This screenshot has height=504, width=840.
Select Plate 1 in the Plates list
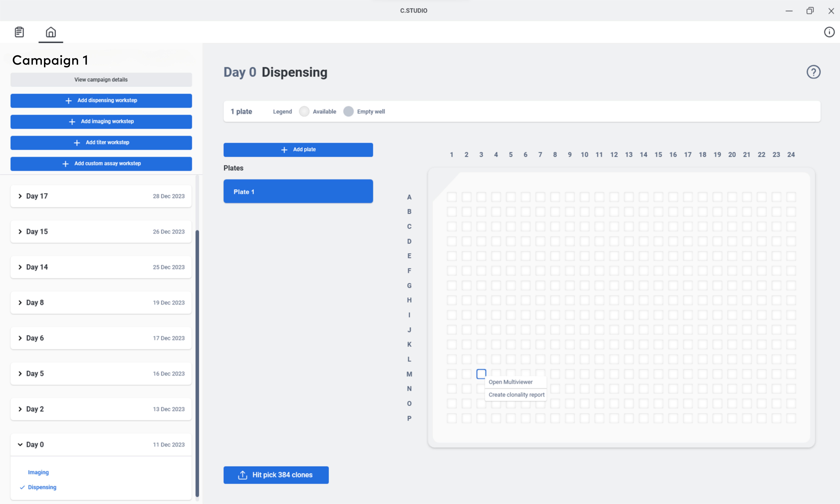(298, 191)
